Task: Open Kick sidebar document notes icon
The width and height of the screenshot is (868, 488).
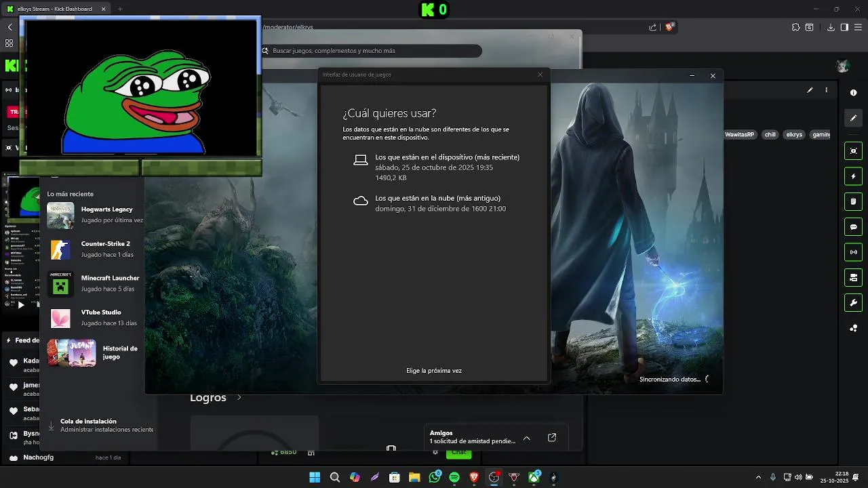Action: click(x=853, y=201)
